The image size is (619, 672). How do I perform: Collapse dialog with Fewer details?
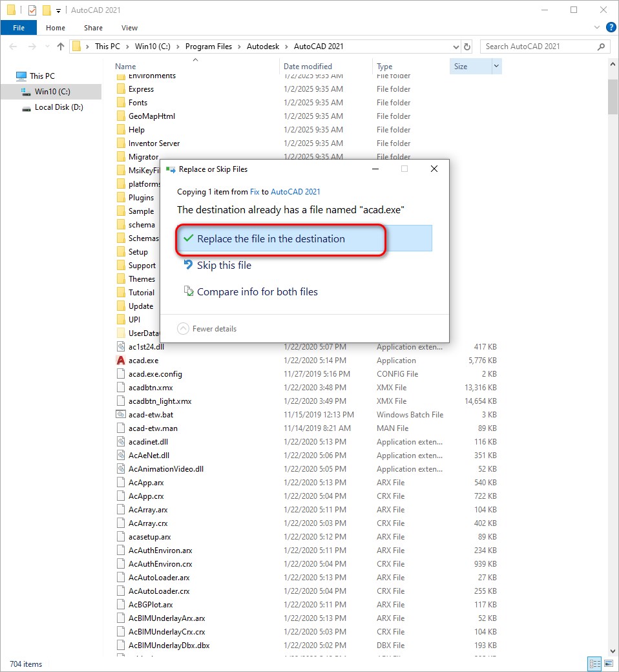coord(207,329)
